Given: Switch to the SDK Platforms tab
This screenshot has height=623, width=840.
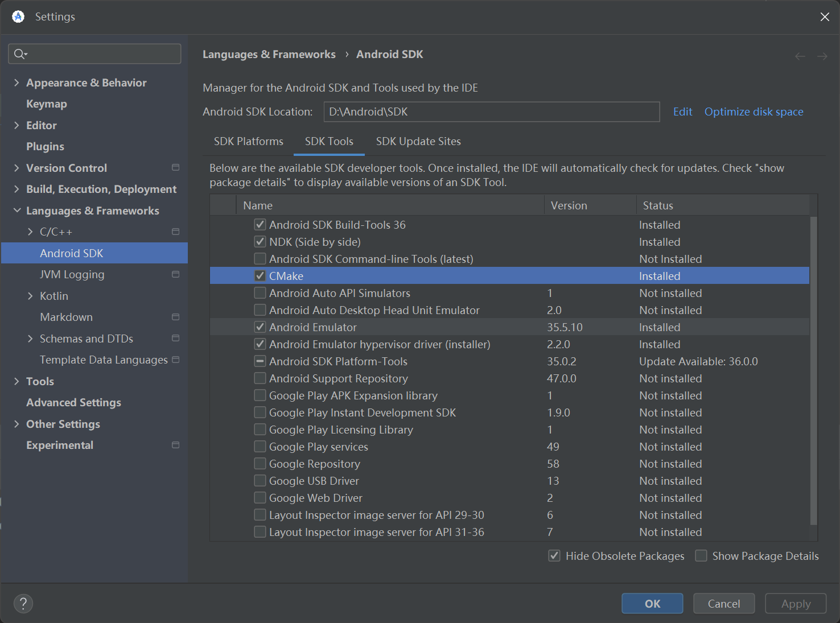Looking at the screenshot, I should pos(249,142).
